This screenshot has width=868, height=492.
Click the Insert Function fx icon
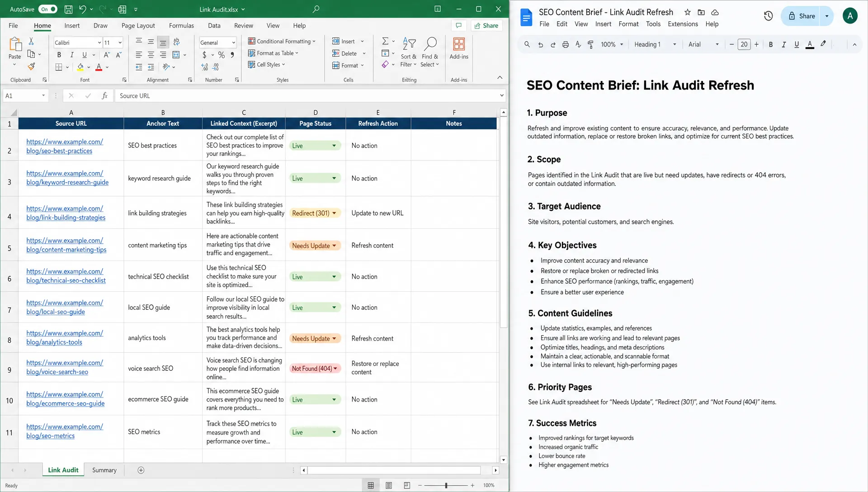pyautogui.click(x=104, y=96)
